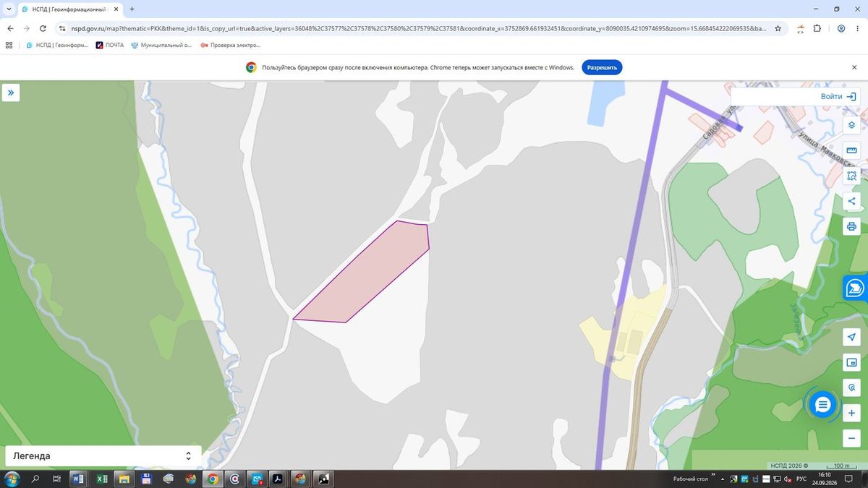868x488 pixels.
Task: Click the Войти login button
Action: click(838, 96)
